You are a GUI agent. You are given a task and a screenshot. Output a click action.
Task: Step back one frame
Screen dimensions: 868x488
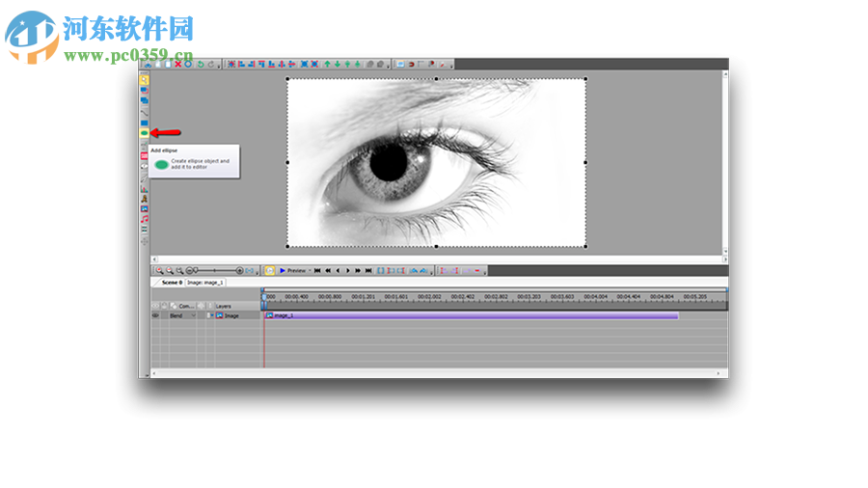pos(338,271)
